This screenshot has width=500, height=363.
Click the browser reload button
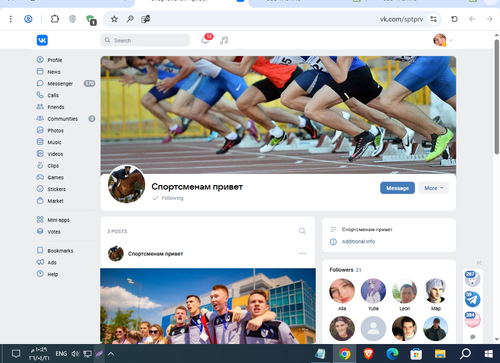(x=454, y=19)
